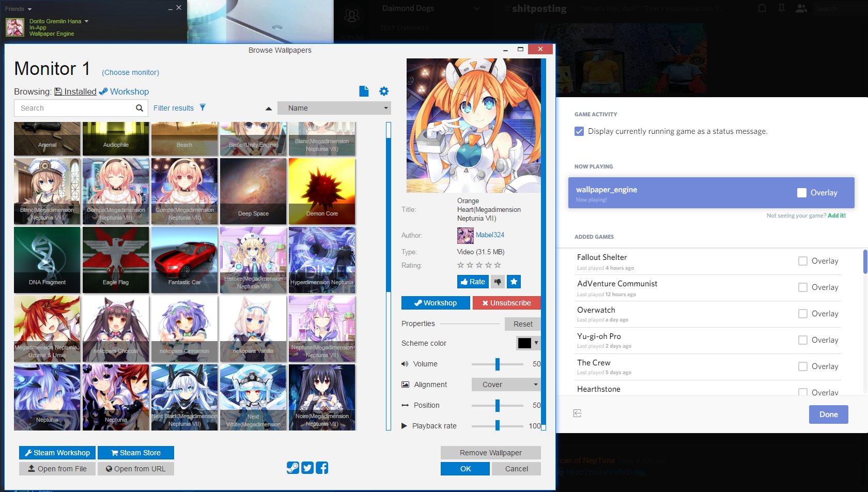Image resolution: width=868 pixels, height=492 pixels.
Task: Select the Fantastic Car wallpaper thumbnail
Action: pyautogui.click(x=184, y=260)
